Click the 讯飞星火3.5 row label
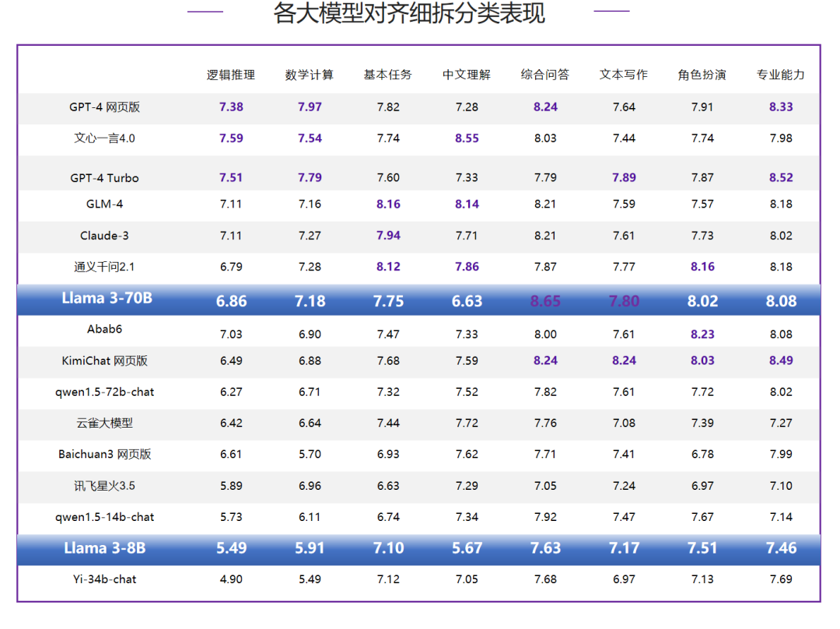Viewport: 840px width, 629px height. pyautogui.click(x=104, y=486)
